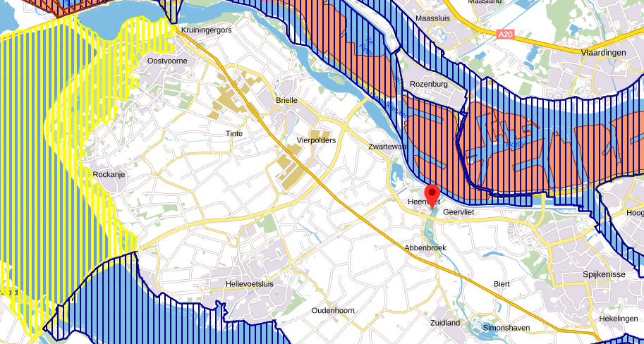
Task: Click the Rozenburg label
Action: [429, 84]
